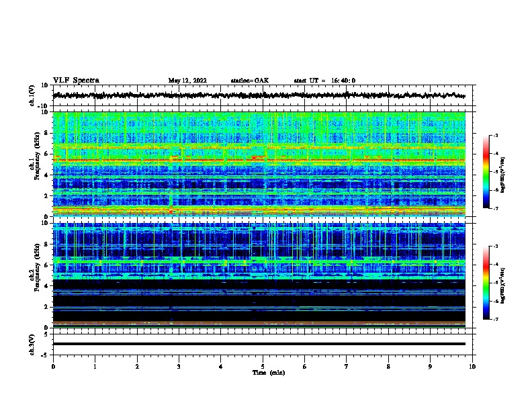Select the date text "May 12, 2022"
The height and width of the screenshot is (411, 532).
(x=187, y=81)
